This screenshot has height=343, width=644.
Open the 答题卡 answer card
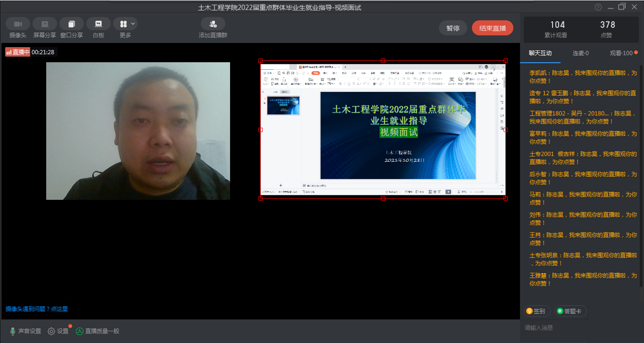570,311
